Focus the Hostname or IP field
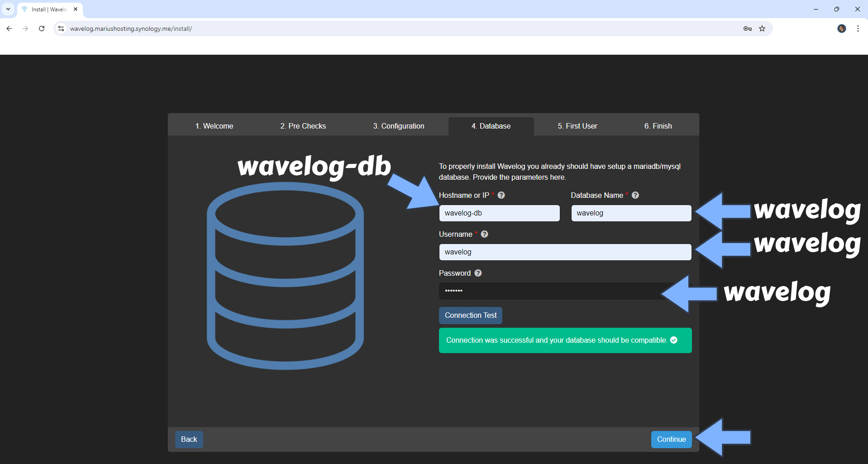This screenshot has width=868, height=464. pyautogui.click(x=499, y=213)
